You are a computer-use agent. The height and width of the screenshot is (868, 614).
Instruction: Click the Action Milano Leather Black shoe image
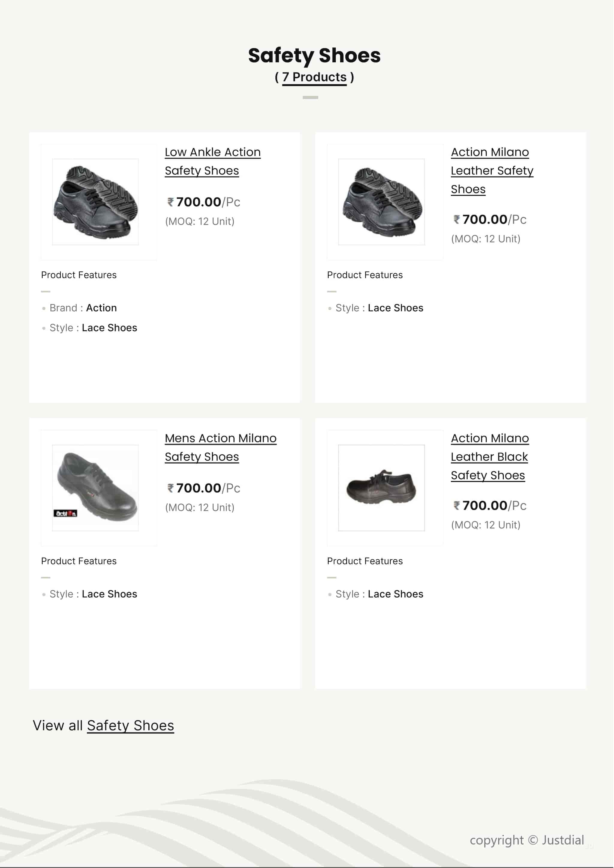(x=381, y=488)
